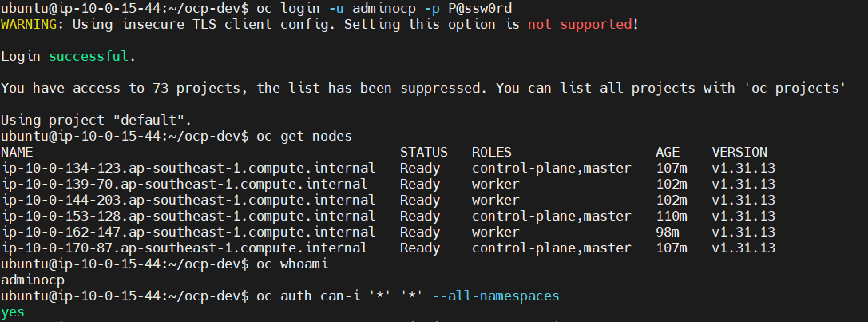Click the 'oc whoami' command

click(x=292, y=264)
